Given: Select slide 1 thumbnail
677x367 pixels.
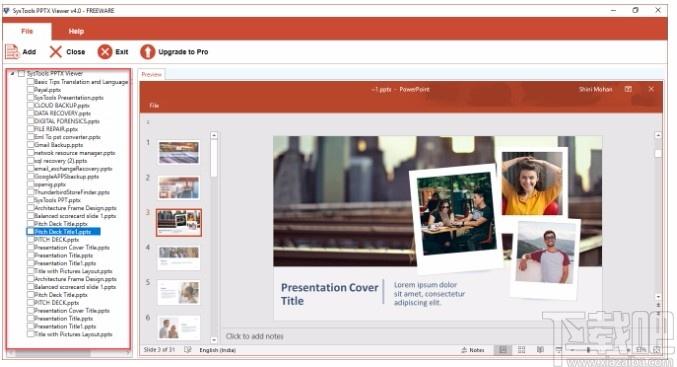Looking at the screenshot, I should (x=179, y=152).
